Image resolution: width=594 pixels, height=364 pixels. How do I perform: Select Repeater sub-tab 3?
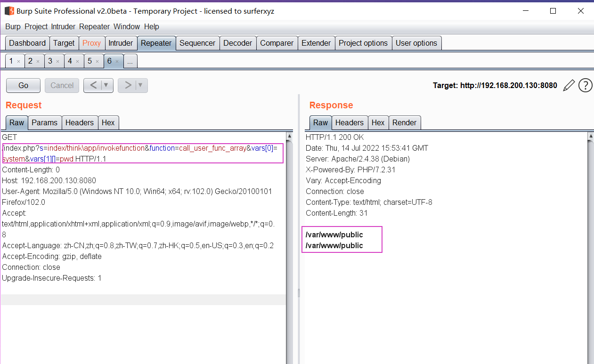pyautogui.click(x=50, y=61)
